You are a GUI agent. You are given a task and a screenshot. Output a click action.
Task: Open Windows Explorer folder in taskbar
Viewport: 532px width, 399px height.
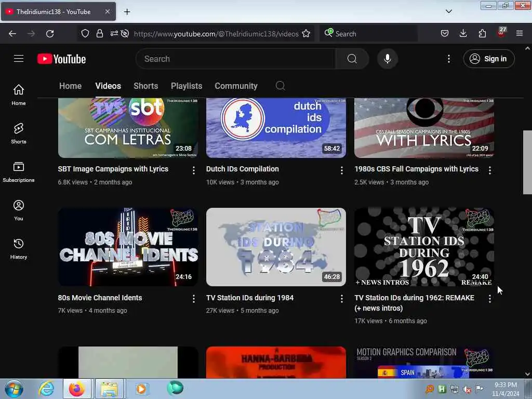pyautogui.click(x=109, y=389)
